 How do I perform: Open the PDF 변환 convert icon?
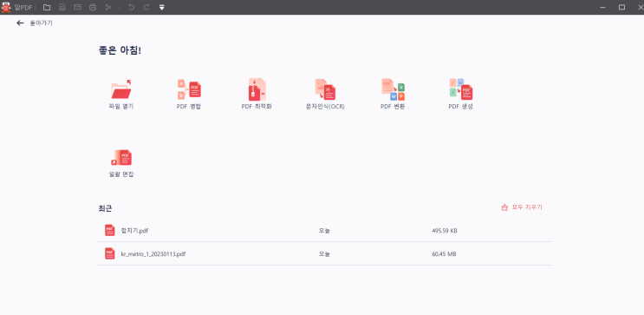pyautogui.click(x=393, y=89)
